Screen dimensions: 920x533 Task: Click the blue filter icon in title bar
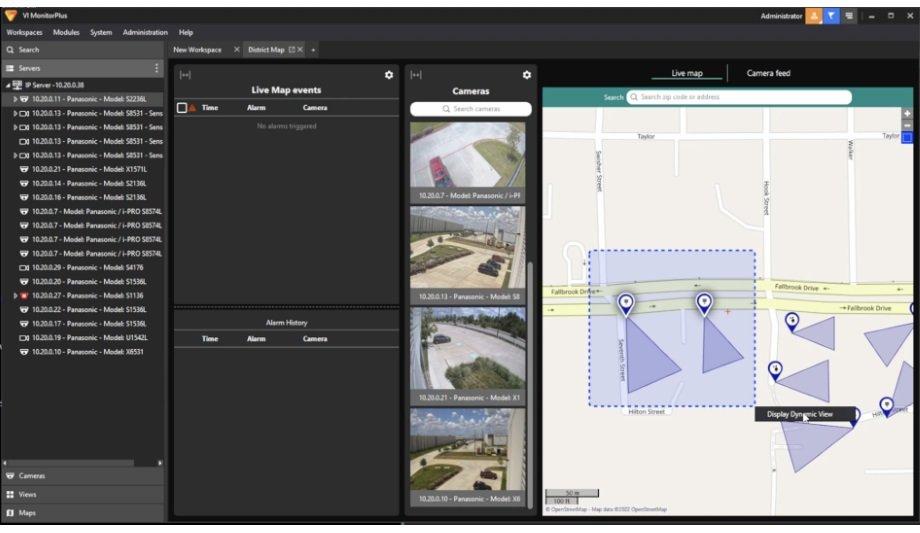(831, 16)
